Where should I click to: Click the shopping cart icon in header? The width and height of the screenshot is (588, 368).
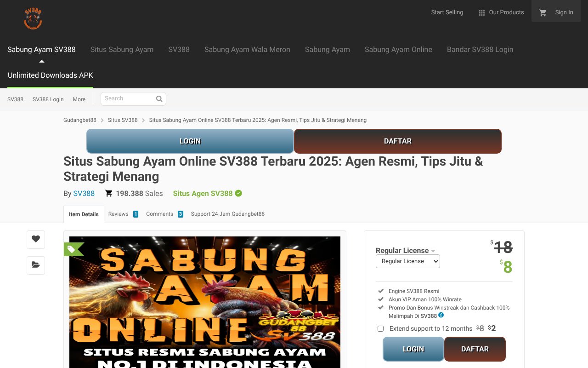(543, 13)
